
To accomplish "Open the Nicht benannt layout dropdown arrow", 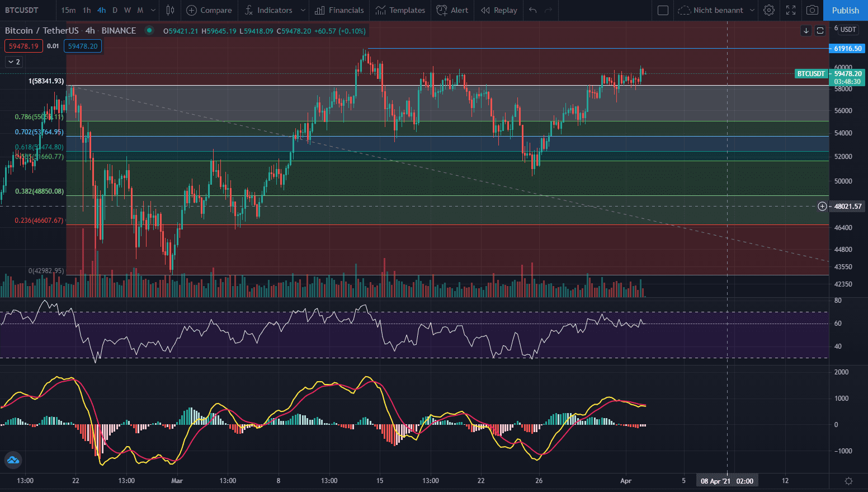I will point(752,10).
